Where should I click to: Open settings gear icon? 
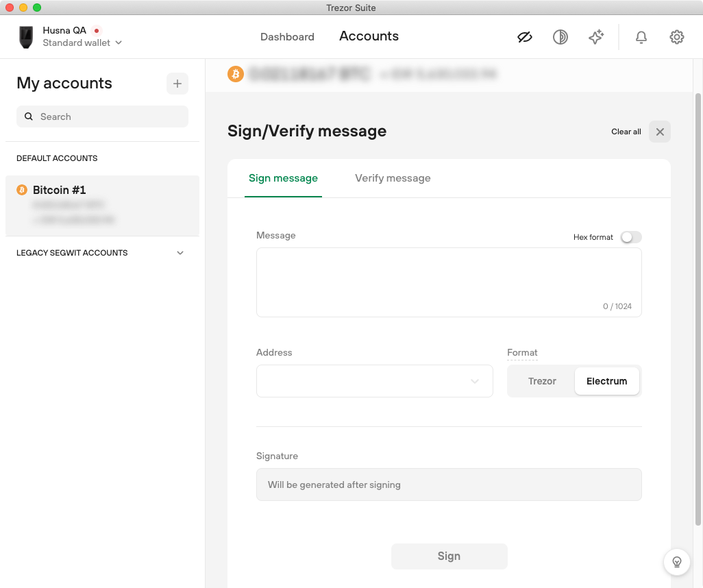(677, 37)
